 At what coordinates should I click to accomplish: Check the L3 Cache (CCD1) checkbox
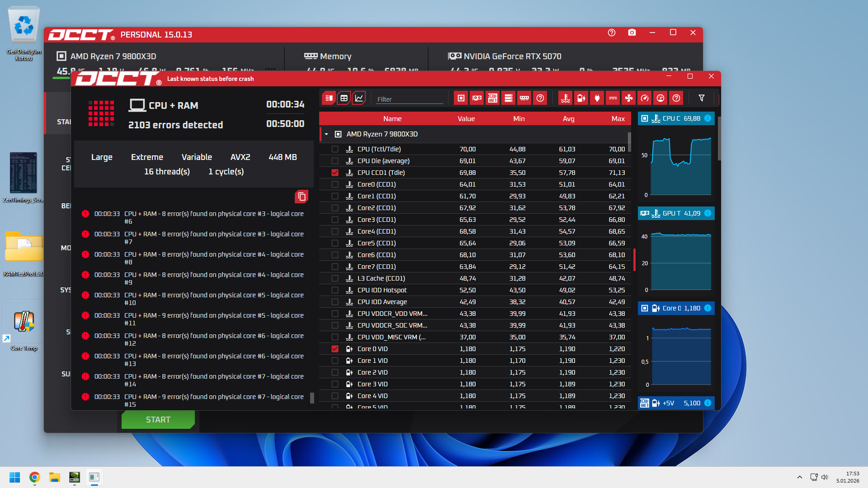(335, 278)
